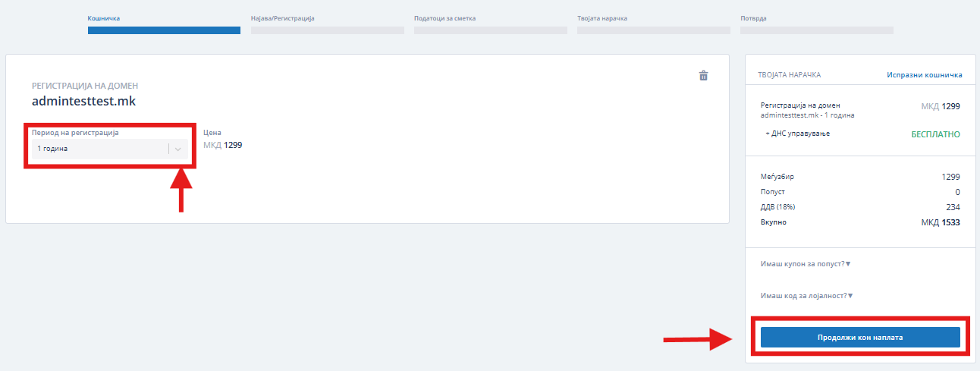
Task: Empty the cart via 'Испразни кошничка' link
Action: (924, 75)
